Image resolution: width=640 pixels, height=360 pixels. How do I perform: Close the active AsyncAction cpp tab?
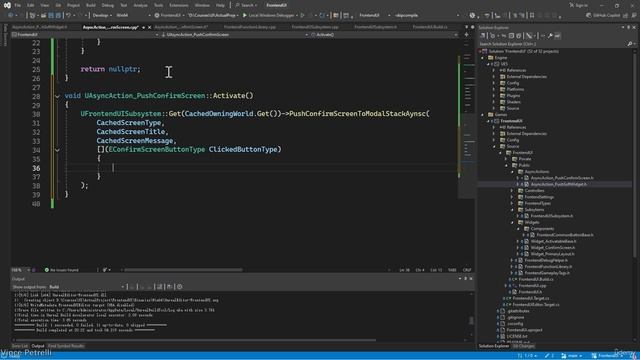point(149,27)
